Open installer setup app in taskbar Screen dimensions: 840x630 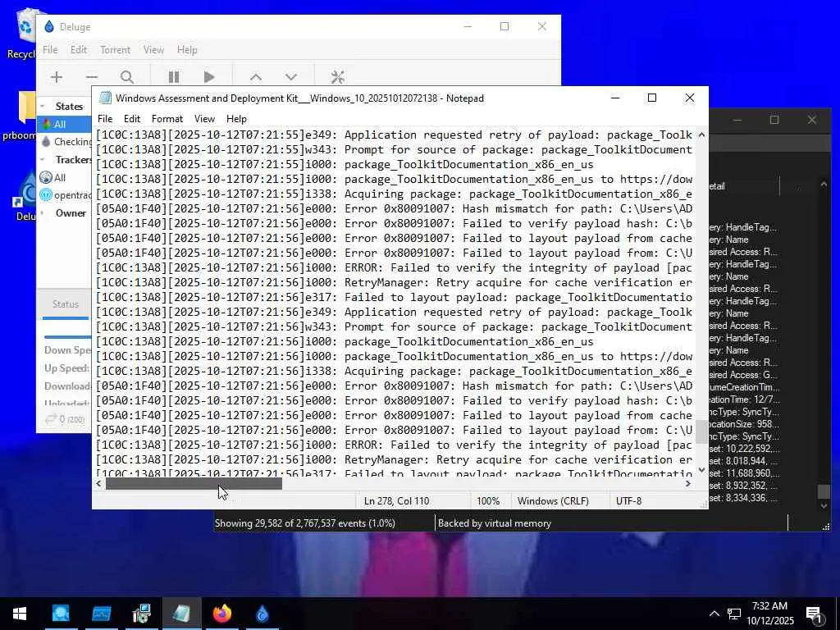(141, 614)
